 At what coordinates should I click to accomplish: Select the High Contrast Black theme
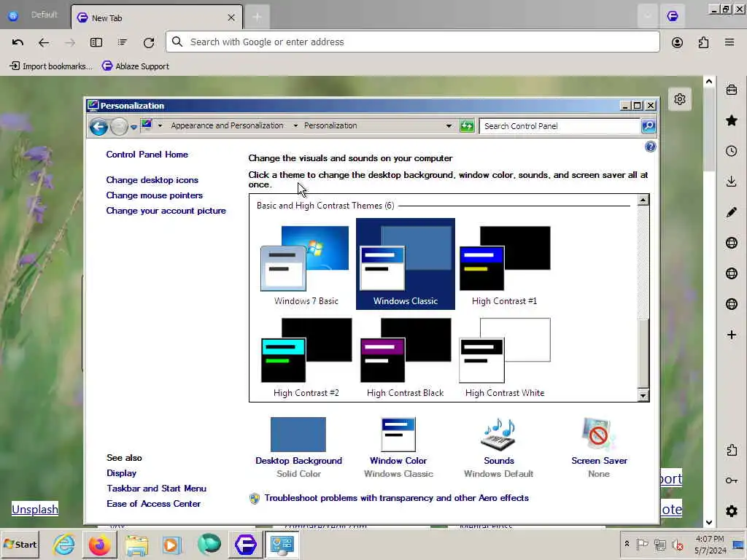(406, 356)
